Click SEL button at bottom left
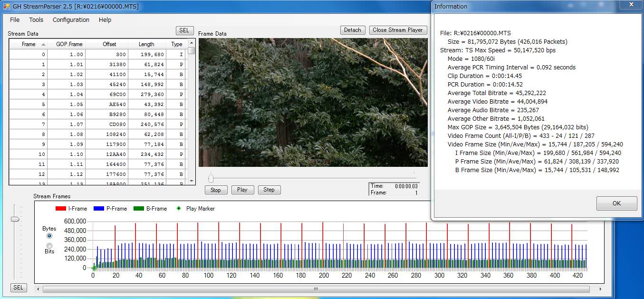 click(18, 288)
